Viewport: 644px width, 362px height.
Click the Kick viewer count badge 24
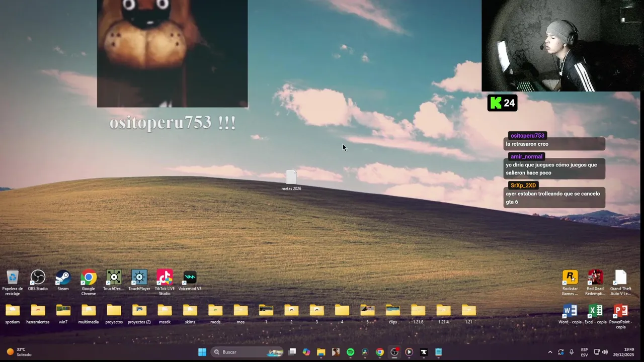(x=502, y=103)
